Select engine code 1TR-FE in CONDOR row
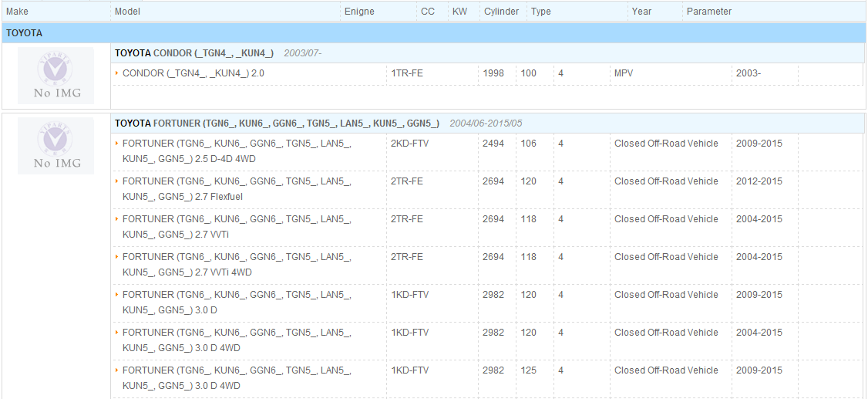This screenshot has width=868, height=399. [x=407, y=73]
